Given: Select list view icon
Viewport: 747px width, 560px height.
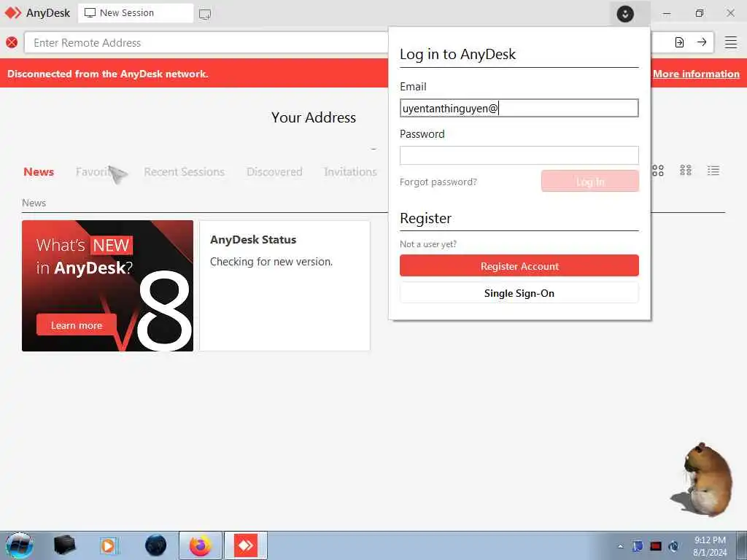Looking at the screenshot, I should click(x=713, y=171).
